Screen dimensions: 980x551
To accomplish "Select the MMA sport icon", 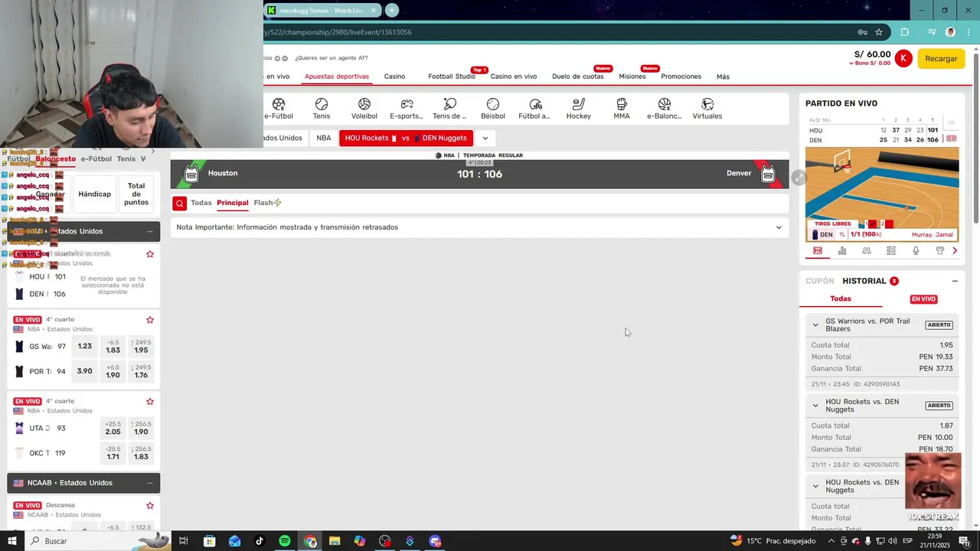I will point(622,109).
